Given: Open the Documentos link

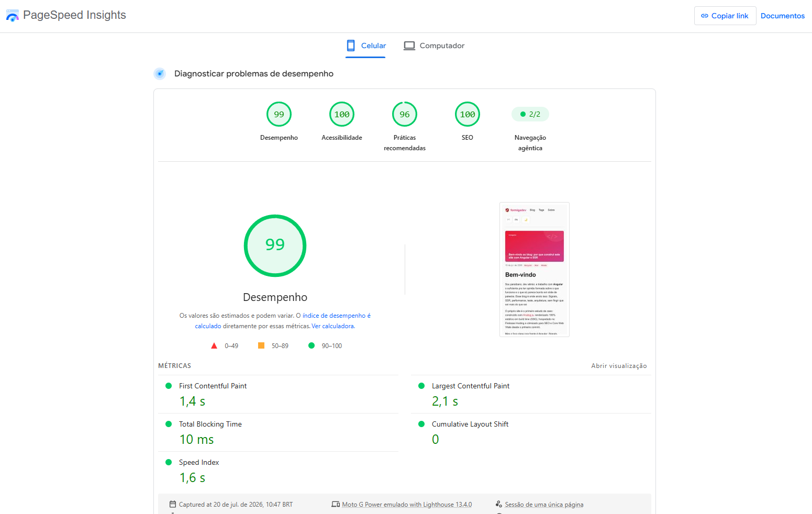Looking at the screenshot, I should (783, 16).
